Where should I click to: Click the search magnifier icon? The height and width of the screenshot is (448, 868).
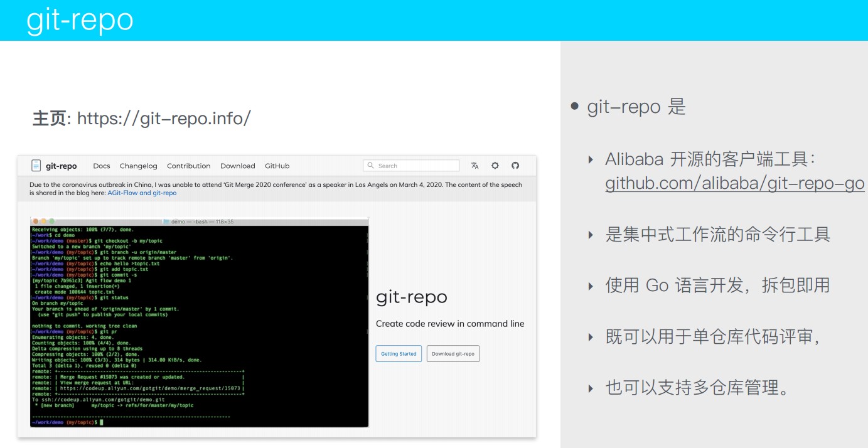[x=372, y=165]
